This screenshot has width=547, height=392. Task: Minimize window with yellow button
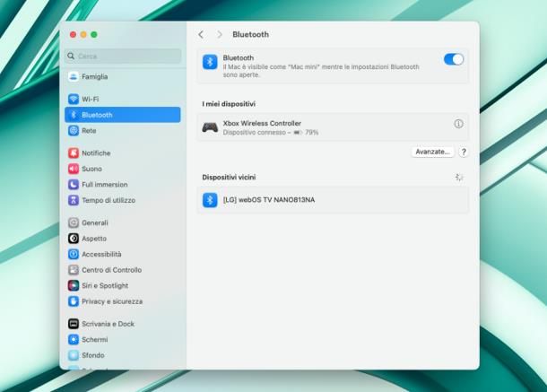83,34
